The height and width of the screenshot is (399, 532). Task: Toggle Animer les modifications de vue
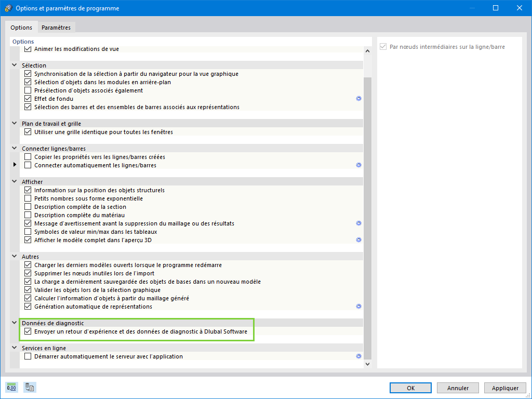coord(28,49)
